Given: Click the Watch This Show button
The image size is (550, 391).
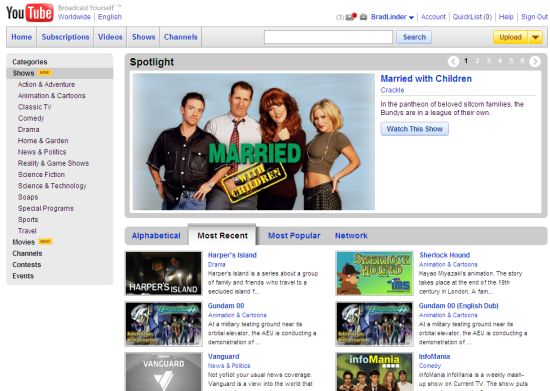Looking at the screenshot, I should 414,129.
